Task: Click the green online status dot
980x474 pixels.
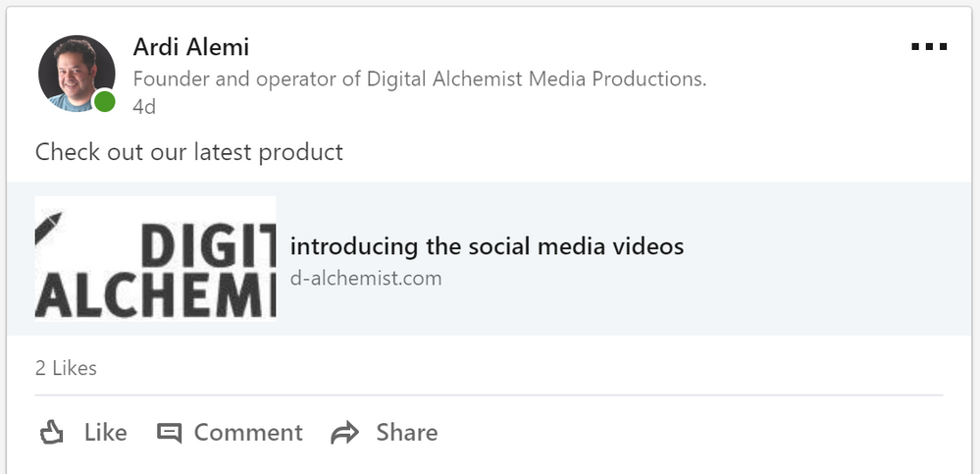Action: pos(105,102)
